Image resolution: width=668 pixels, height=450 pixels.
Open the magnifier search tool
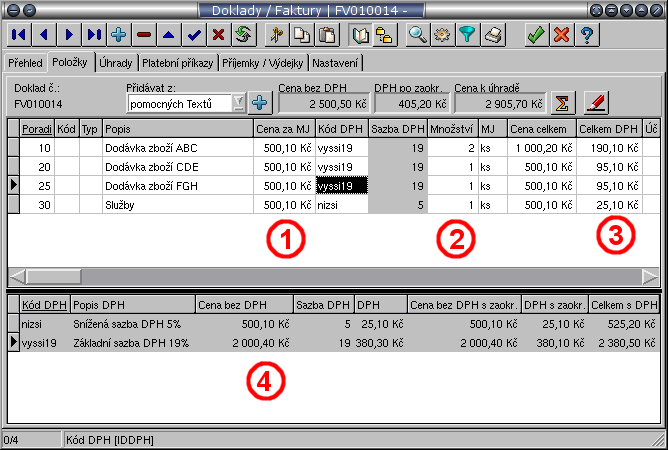(418, 35)
